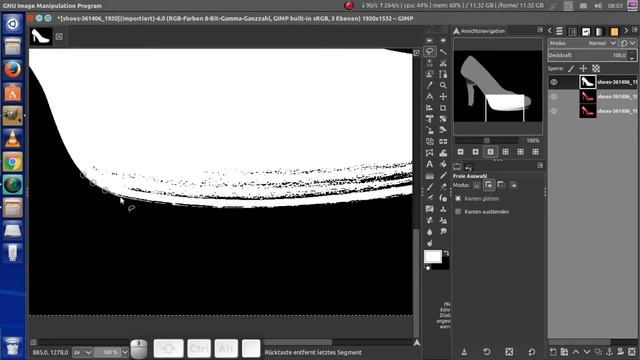Select the Eraser tool
The image size is (640, 360).
click(443, 187)
